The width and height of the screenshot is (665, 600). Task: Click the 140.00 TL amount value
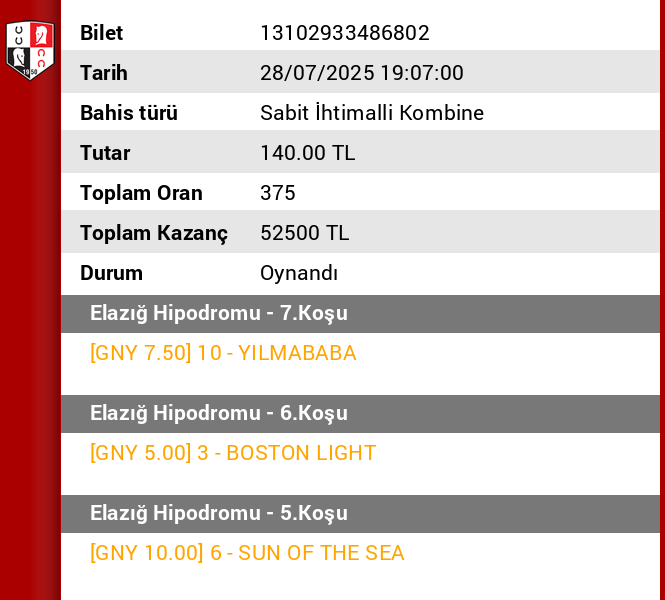(x=308, y=153)
